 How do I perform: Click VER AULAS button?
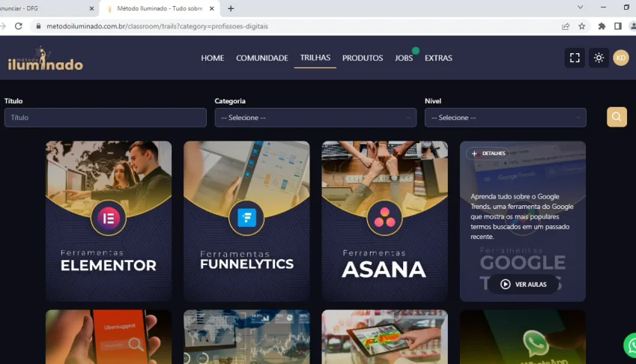[x=523, y=284]
